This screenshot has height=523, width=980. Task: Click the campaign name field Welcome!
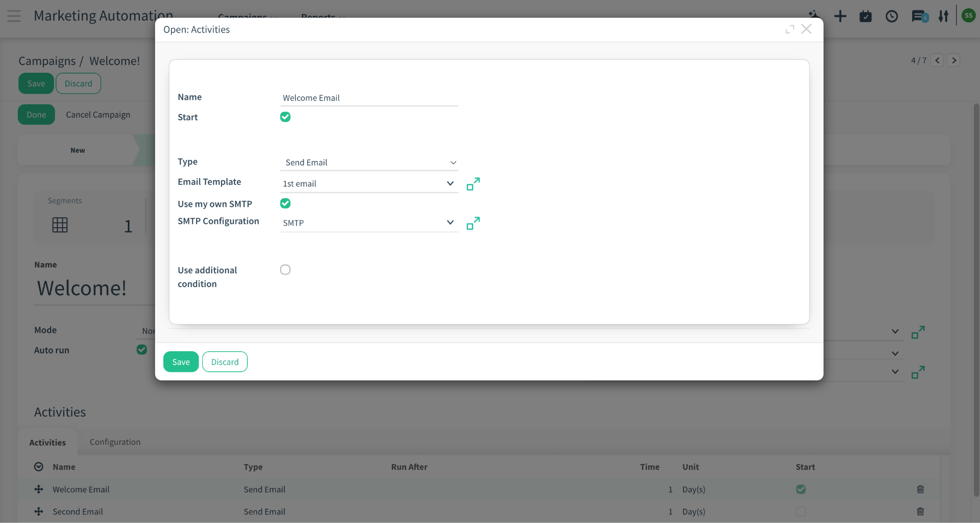pos(95,288)
